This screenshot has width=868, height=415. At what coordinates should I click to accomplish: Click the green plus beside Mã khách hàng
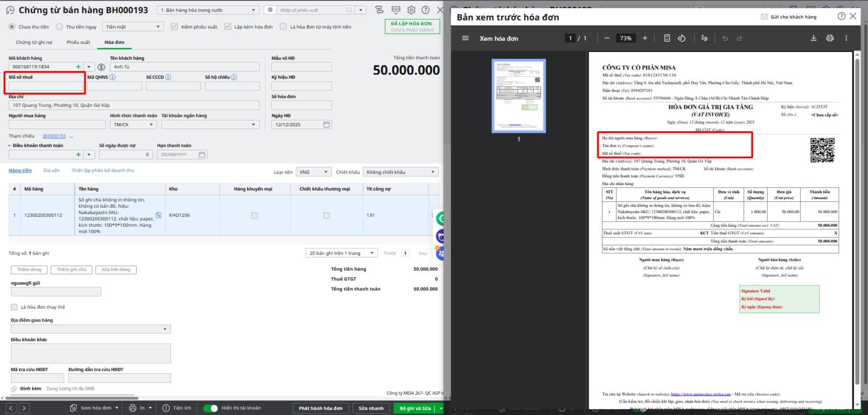[x=78, y=67]
